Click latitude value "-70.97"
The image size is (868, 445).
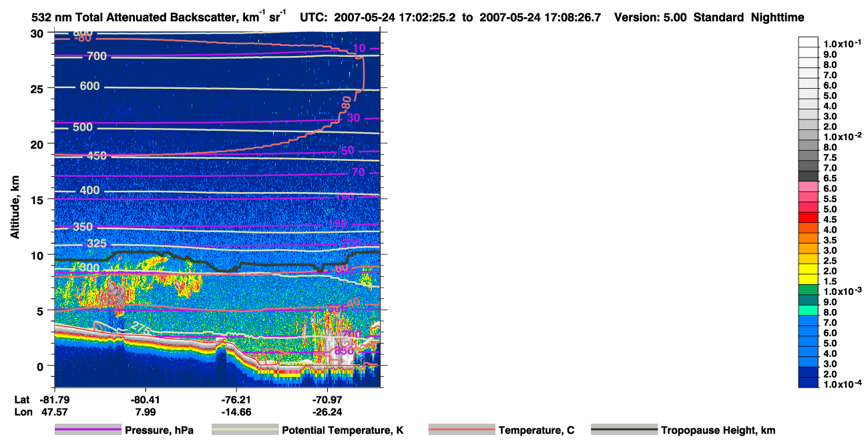point(328,399)
